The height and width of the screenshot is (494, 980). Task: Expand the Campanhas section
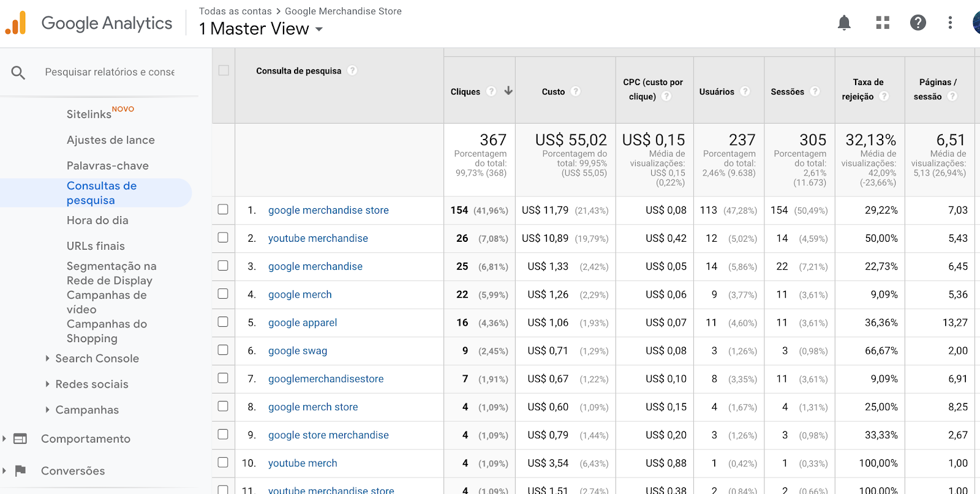coord(47,410)
